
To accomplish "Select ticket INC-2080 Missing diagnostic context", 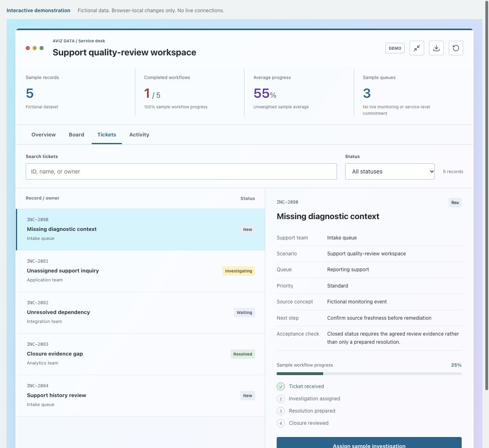I will [141, 229].
